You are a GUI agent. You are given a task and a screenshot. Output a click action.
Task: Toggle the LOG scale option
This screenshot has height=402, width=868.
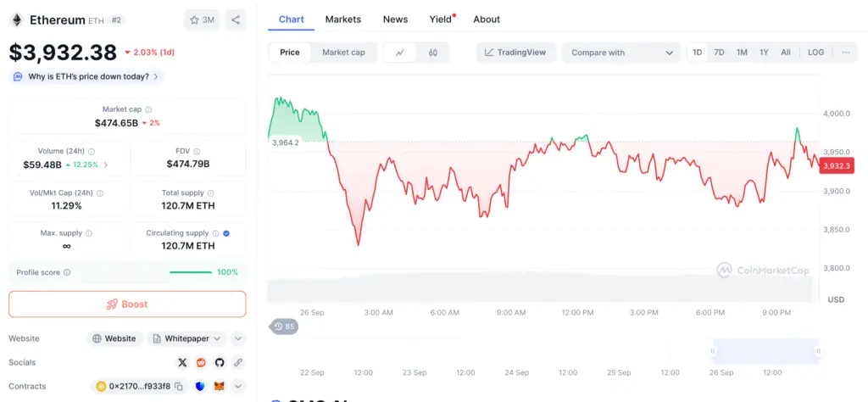[815, 53]
